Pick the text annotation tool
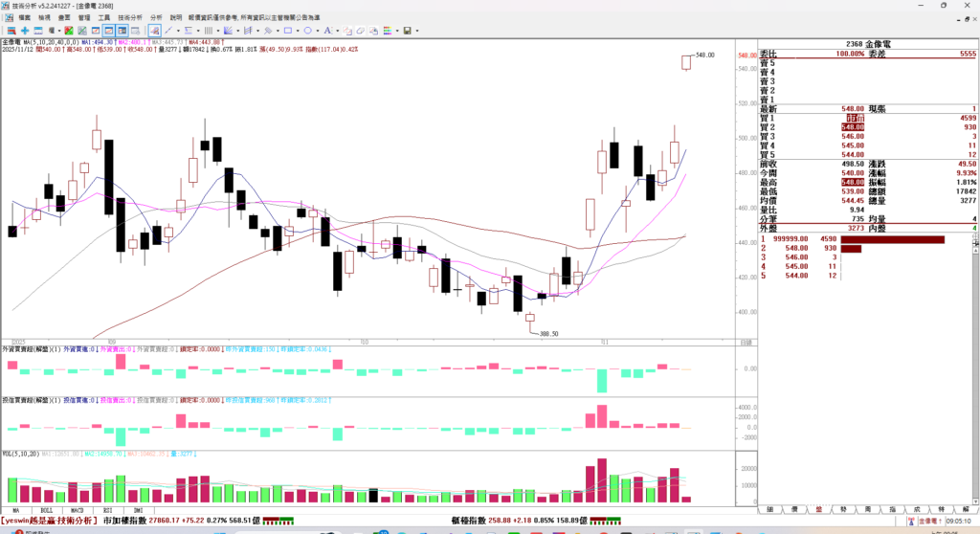 327,31
